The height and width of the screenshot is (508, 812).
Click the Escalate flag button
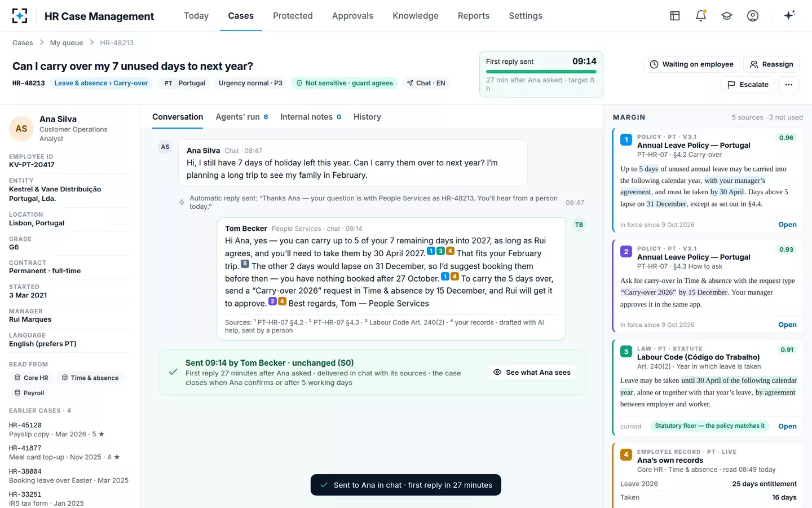[x=748, y=85]
